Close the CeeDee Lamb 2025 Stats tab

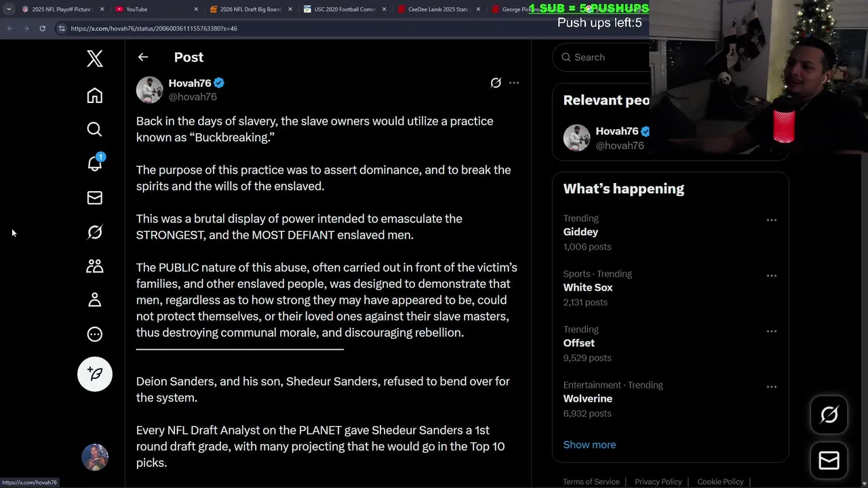tap(478, 9)
